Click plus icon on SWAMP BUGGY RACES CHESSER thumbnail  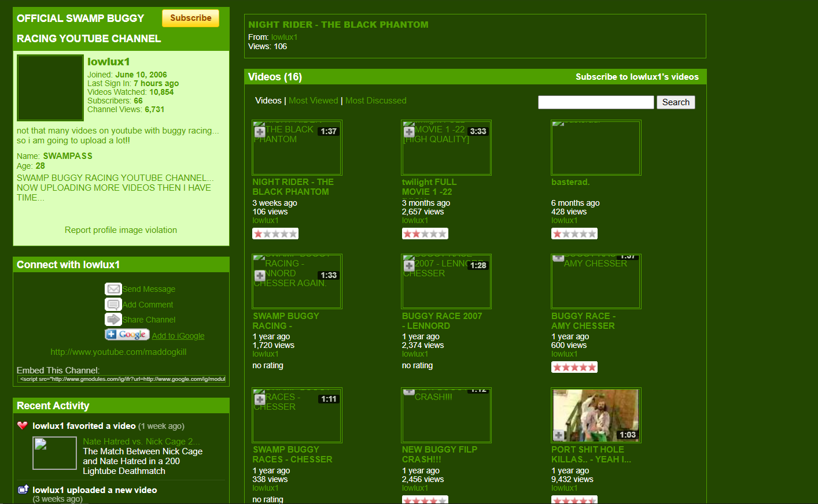(260, 399)
